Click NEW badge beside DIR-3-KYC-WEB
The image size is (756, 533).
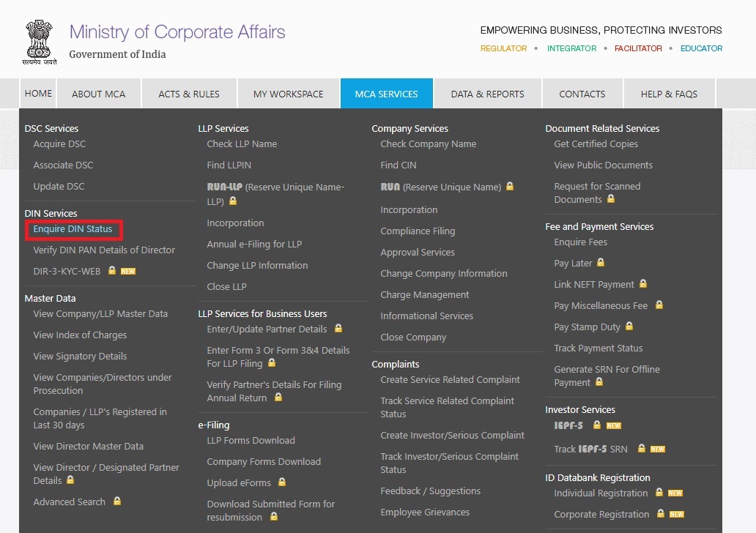127,272
